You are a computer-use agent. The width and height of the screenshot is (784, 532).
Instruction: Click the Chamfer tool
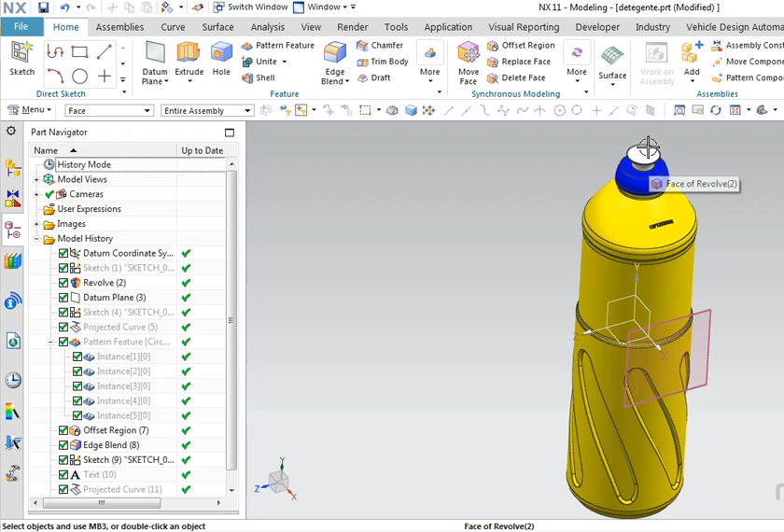380,45
